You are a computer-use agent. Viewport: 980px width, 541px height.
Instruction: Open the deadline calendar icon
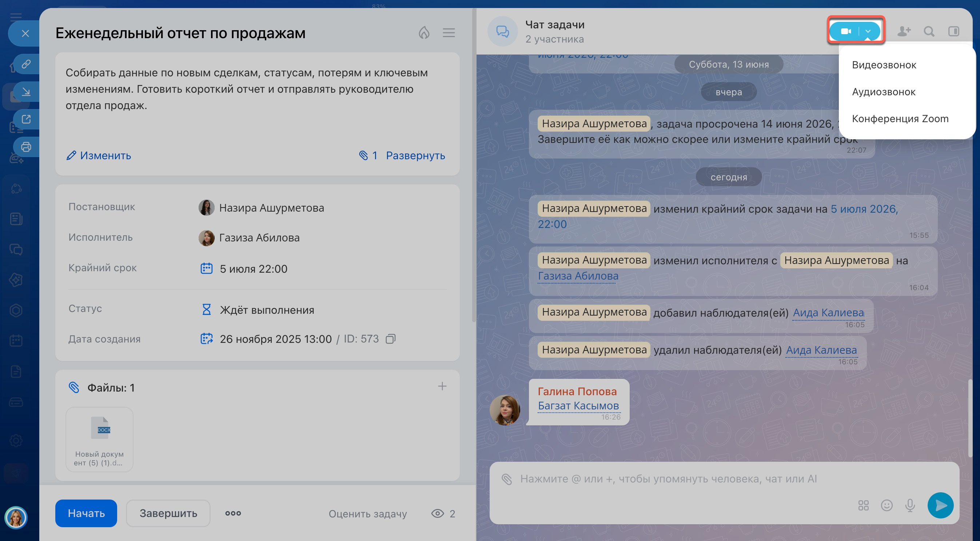pyautogui.click(x=206, y=268)
